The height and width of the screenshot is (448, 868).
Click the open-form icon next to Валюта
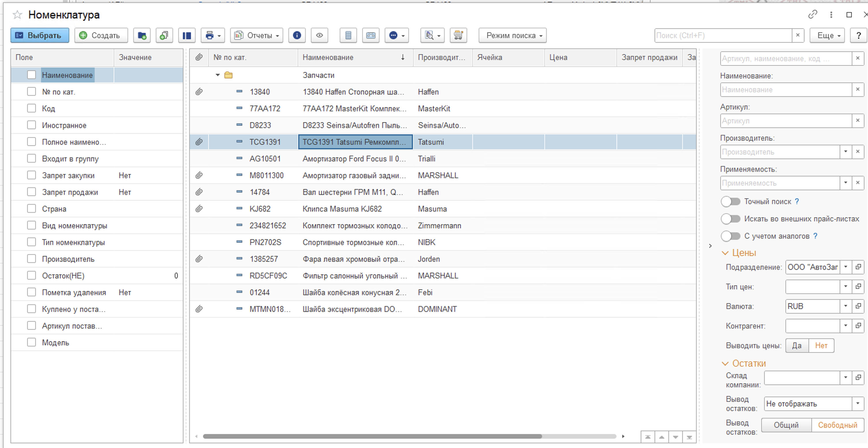pyautogui.click(x=858, y=306)
